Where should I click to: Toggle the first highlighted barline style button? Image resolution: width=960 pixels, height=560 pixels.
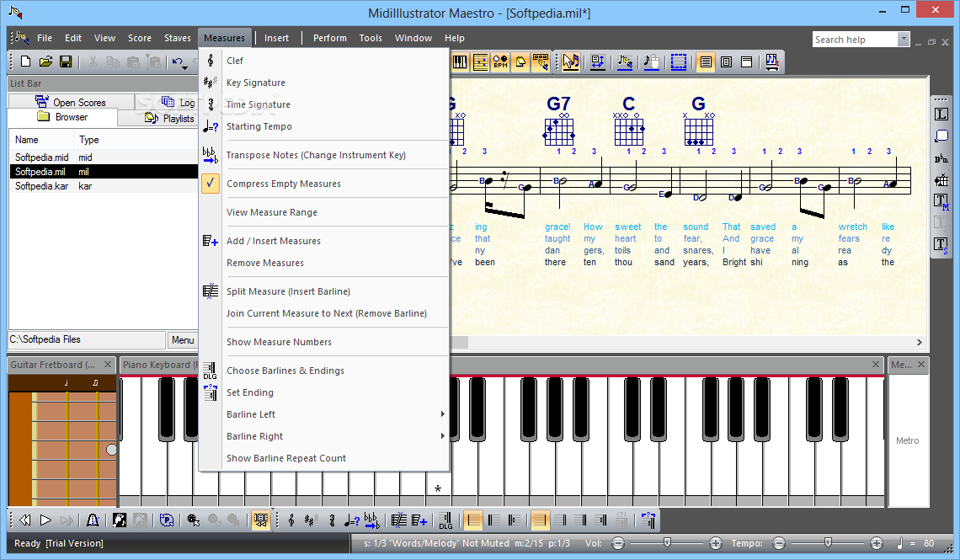pos(473,520)
